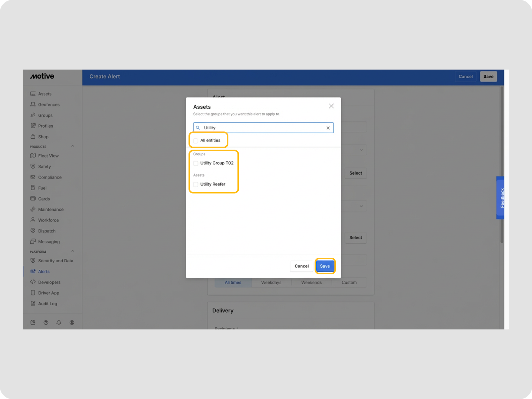Click the Fleet View map icon
The width and height of the screenshot is (532, 399).
[x=33, y=156]
